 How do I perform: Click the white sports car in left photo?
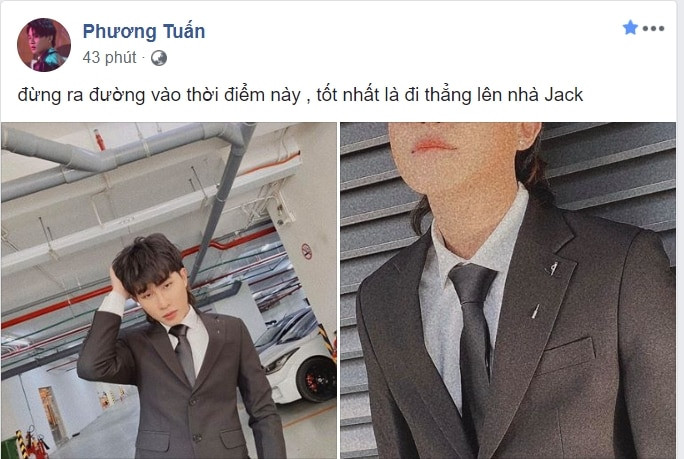click(297, 358)
